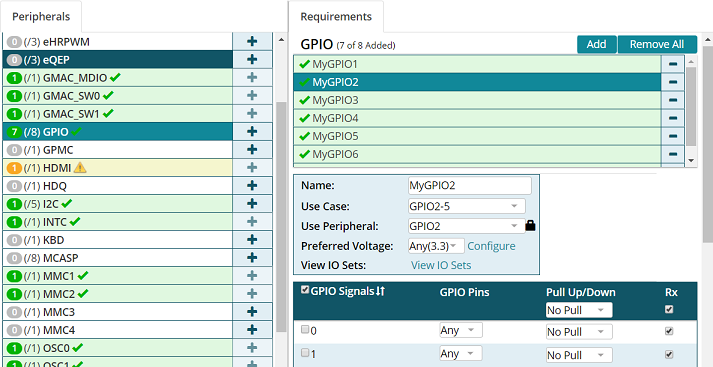Screen dimensions: 713x367
Task: Open the Use Case dropdown GPIO2-5
Action: [x=467, y=206]
